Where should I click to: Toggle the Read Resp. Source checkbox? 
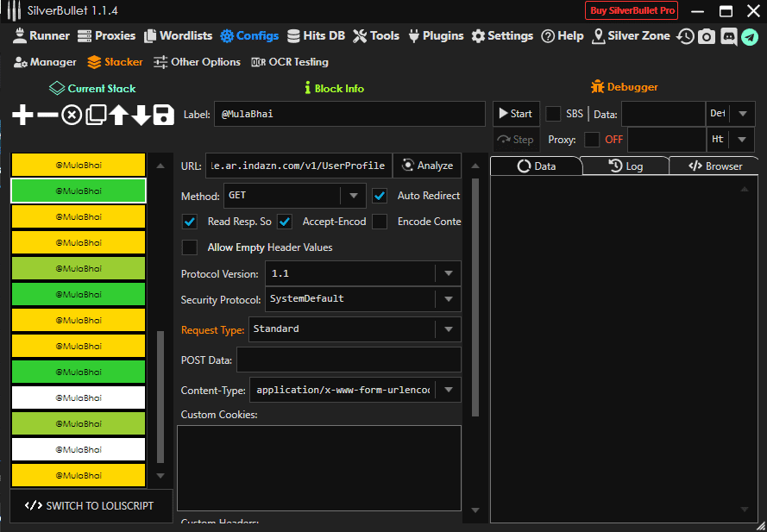click(189, 222)
